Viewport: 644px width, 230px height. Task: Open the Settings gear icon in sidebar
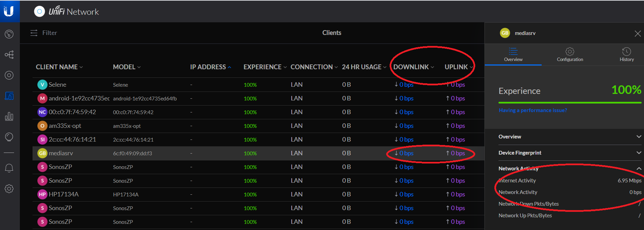click(x=9, y=189)
